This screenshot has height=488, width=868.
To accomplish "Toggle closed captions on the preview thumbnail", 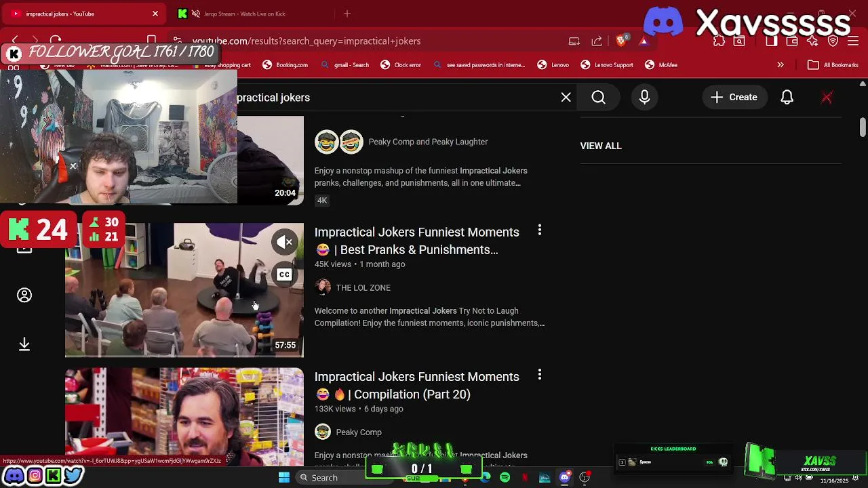I will click(285, 274).
